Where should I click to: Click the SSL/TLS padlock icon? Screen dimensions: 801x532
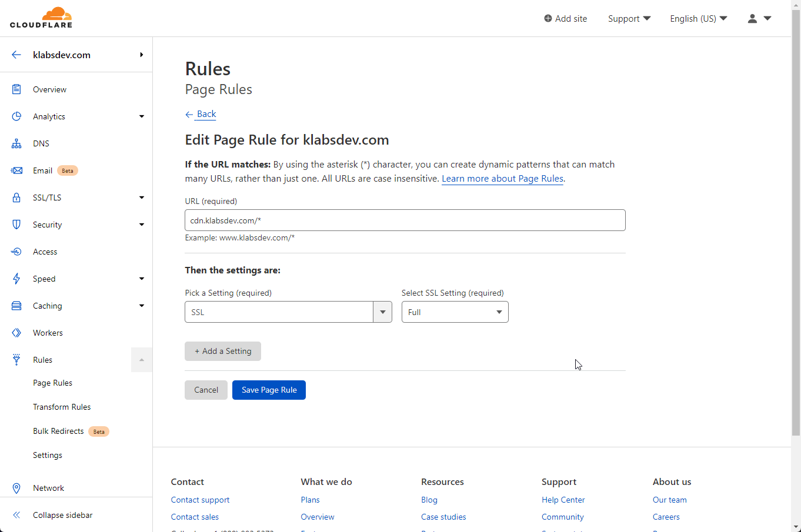[16, 197]
